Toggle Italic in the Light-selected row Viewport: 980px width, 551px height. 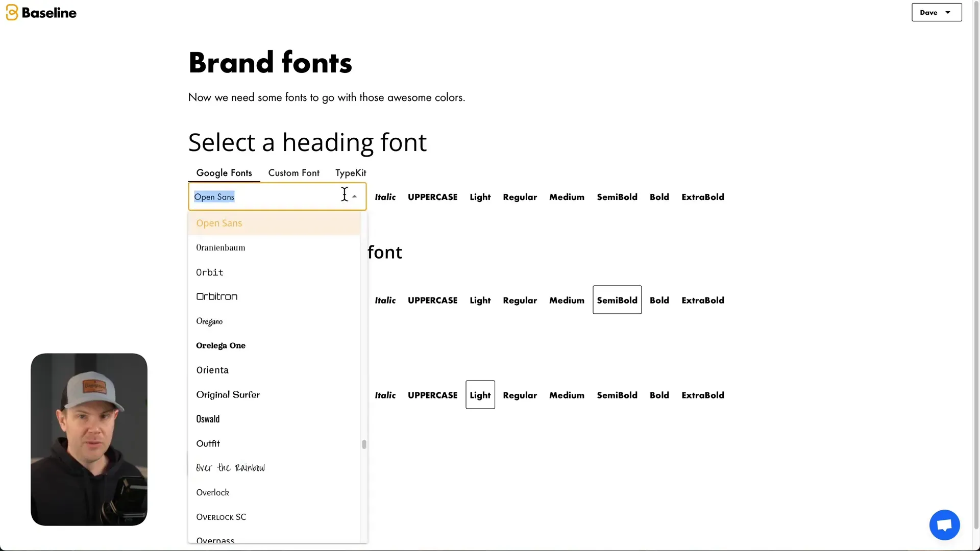[385, 395]
